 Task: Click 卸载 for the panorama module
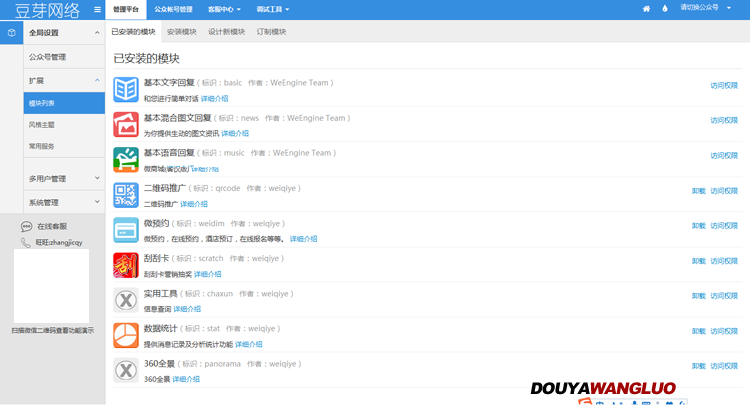tap(699, 366)
